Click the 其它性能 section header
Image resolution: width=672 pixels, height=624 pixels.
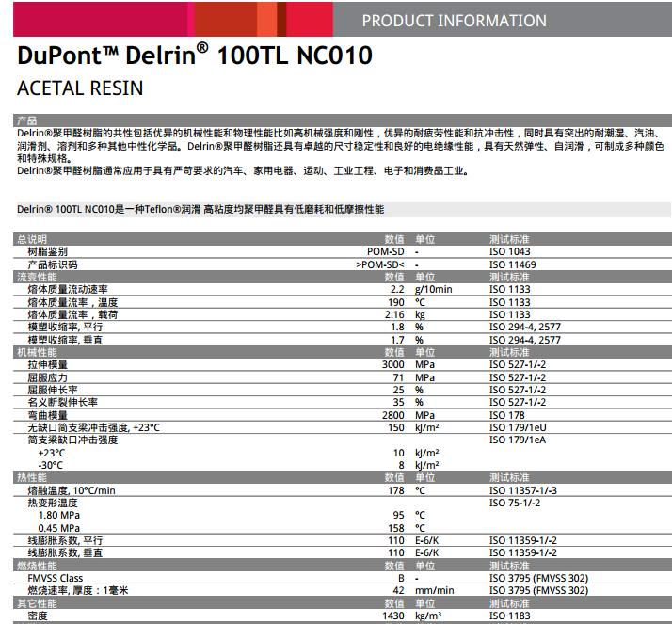click(x=37, y=603)
